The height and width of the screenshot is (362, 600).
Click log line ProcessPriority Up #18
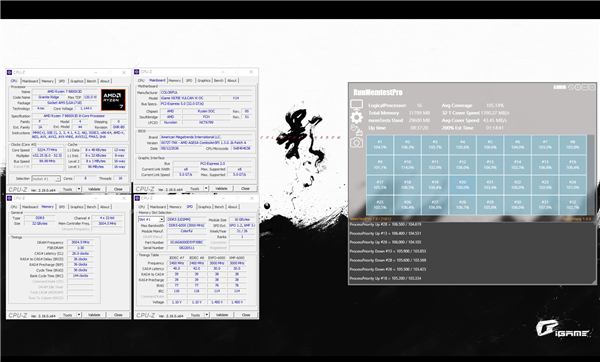385,278
